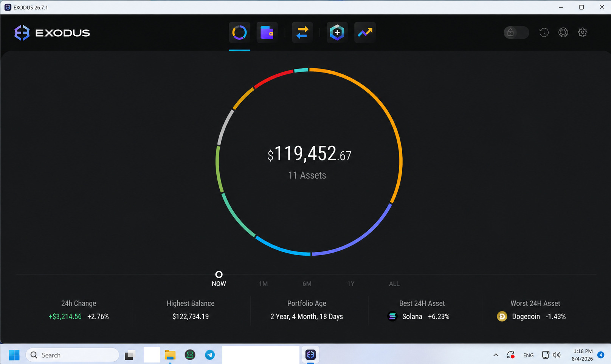This screenshot has width=611, height=364.
Task: Select the ALL time range
Action: pyautogui.click(x=394, y=284)
